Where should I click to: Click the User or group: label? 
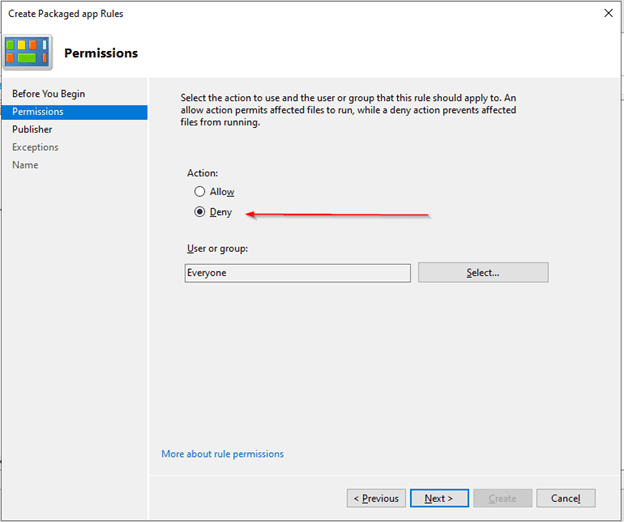click(216, 248)
